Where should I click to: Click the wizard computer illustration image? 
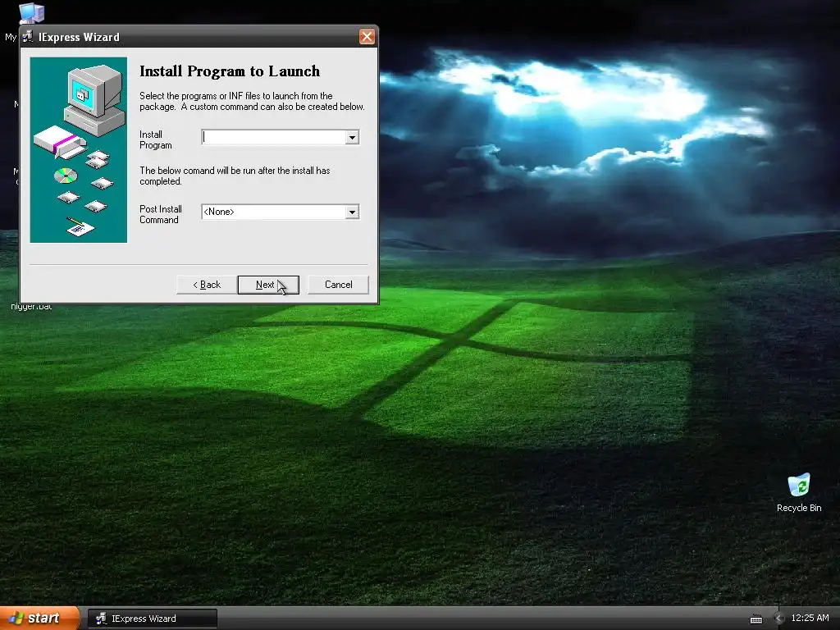(x=79, y=150)
